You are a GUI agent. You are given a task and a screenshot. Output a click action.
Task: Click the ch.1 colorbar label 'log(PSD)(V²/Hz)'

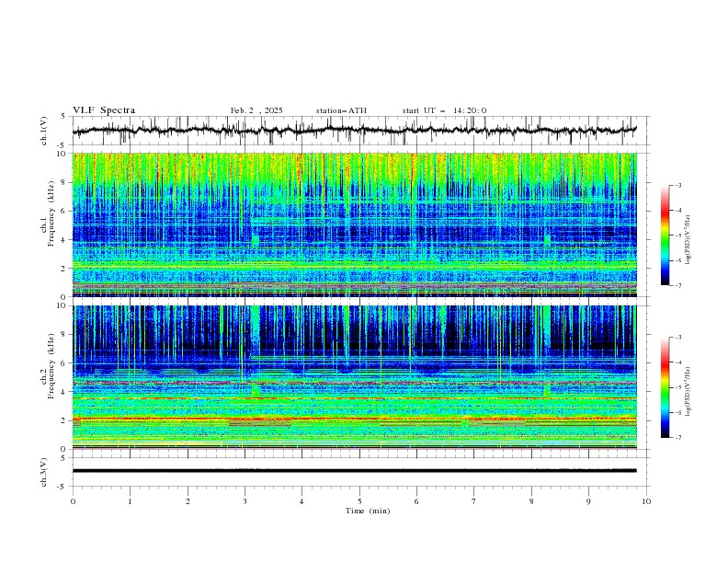688,240
